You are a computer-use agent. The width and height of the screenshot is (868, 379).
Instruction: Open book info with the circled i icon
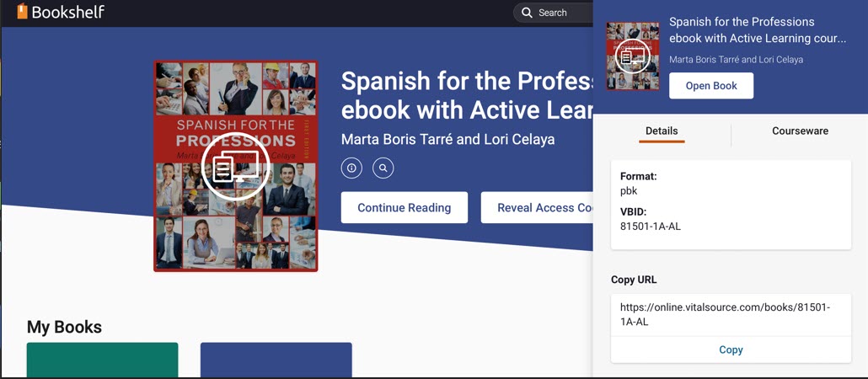pos(351,168)
